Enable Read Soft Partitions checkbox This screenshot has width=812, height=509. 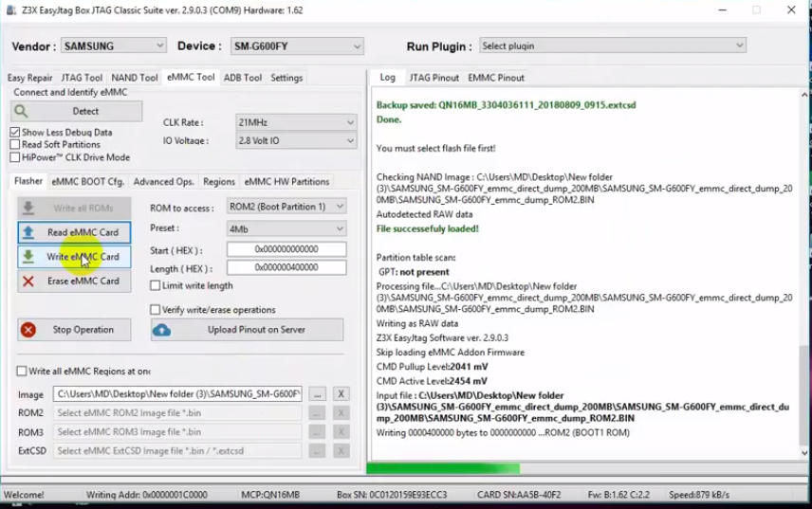pyautogui.click(x=15, y=144)
